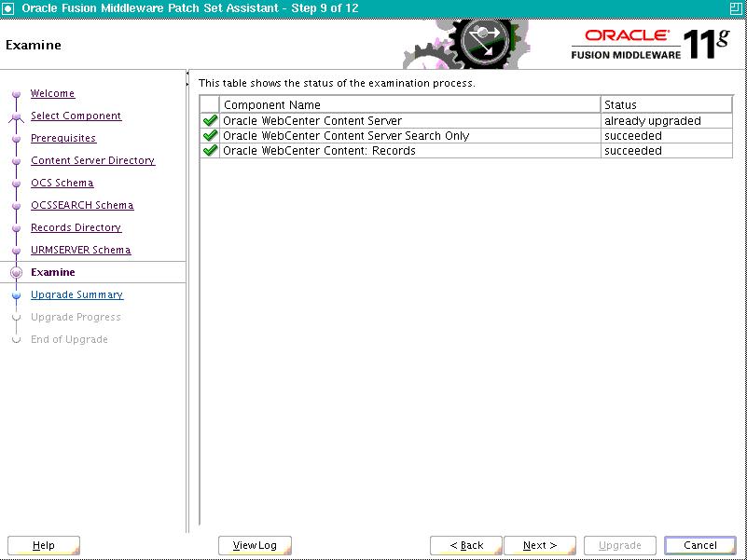Click the Component Name column header
Image resolution: width=747 pixels, height=560 pixels.
[409, 104]
